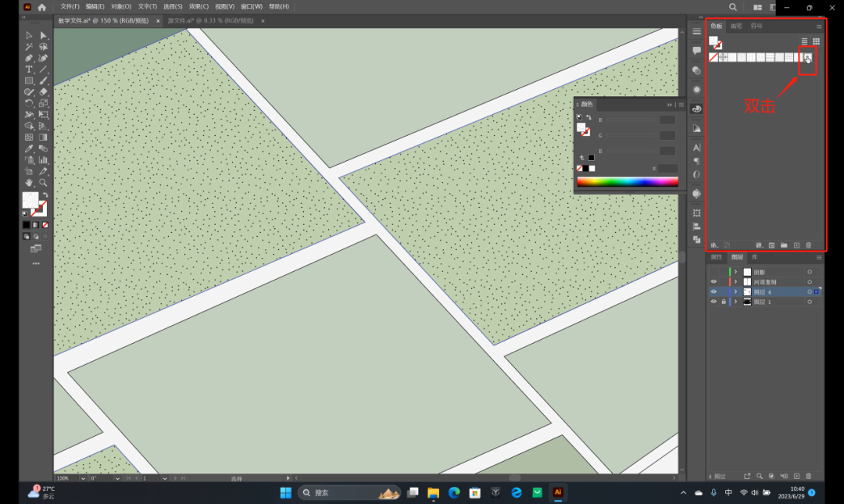Select the Column Graph tool
Image resolution: width=844 pixels, height=504 pixels.
coord(44,160)
